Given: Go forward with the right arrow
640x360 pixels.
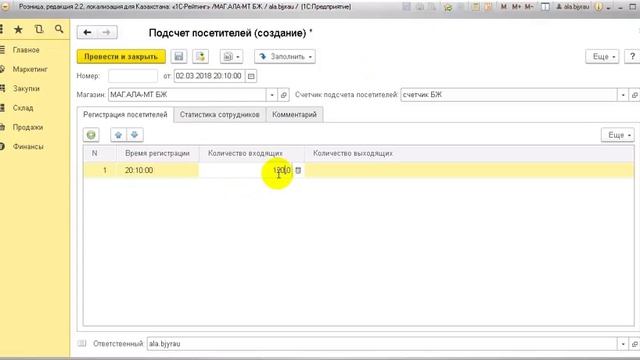Looking at the screenshot, I should click(x=107, y=32).
